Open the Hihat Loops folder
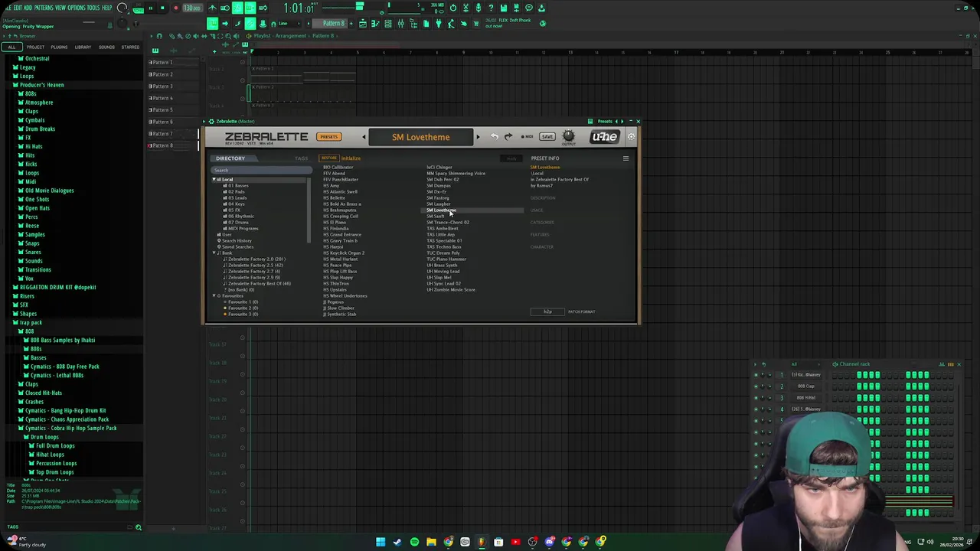Viewport: 980px width, 551px height. tap(47, 455)
